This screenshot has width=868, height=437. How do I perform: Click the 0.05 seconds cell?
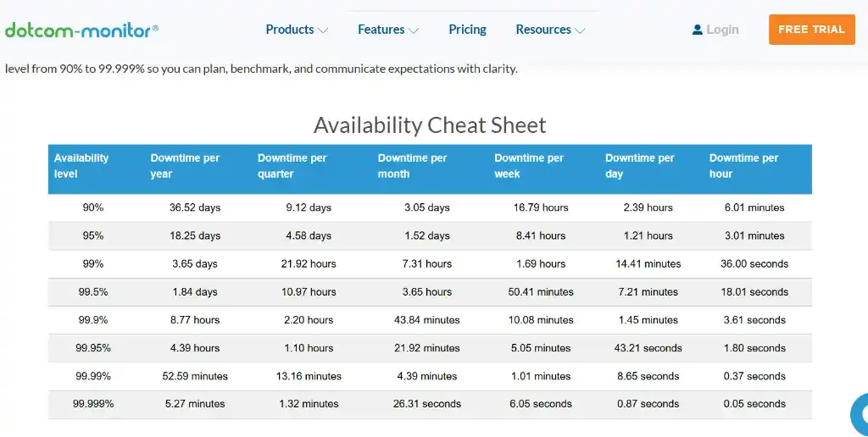(754, 404)
